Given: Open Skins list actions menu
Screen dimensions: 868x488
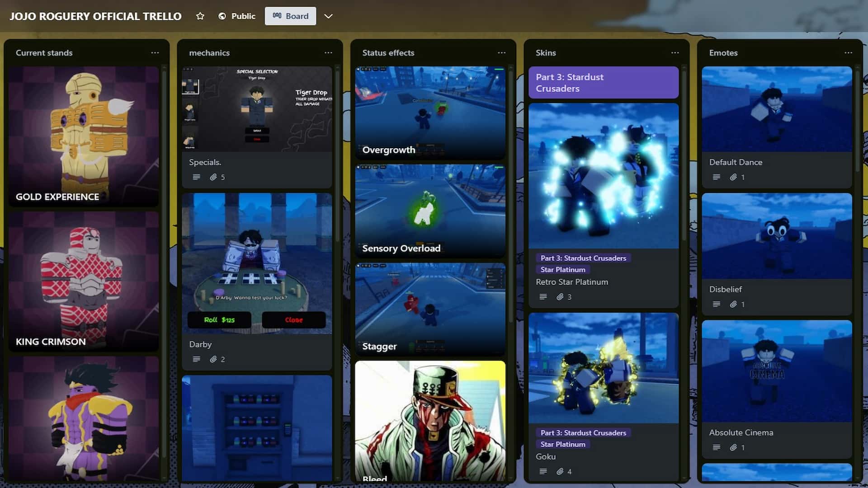Looking at the screenshot, I should tap(675, 53).
